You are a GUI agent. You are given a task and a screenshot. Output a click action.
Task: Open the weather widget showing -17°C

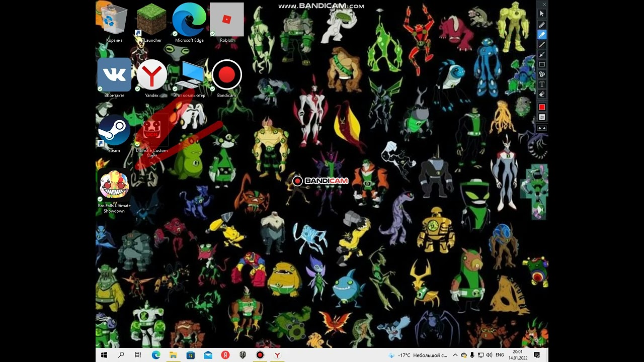pyautogui.click(x=418, y=355)
